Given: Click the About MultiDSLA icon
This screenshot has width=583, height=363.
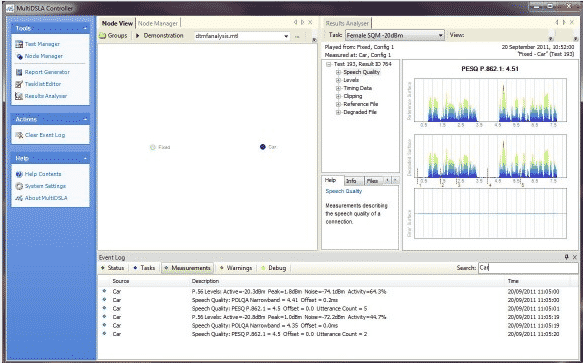Looking at the screenshot, I should [19, 198].
